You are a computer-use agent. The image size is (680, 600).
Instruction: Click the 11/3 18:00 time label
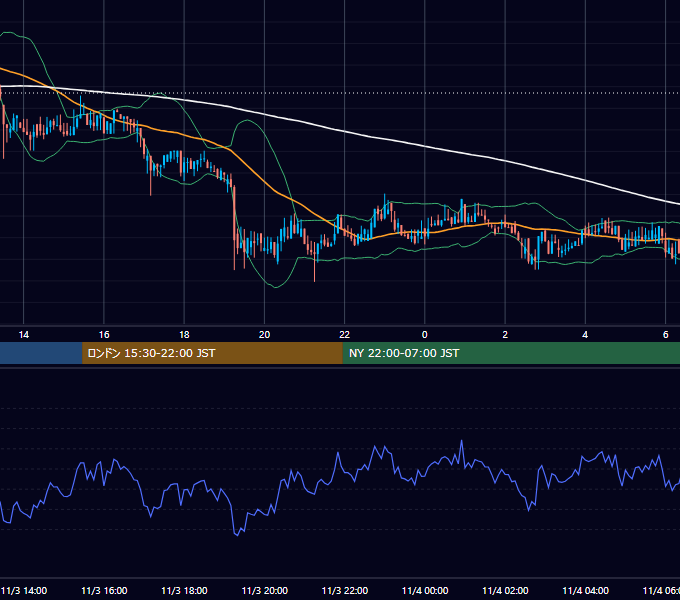(x=184, y=590)
